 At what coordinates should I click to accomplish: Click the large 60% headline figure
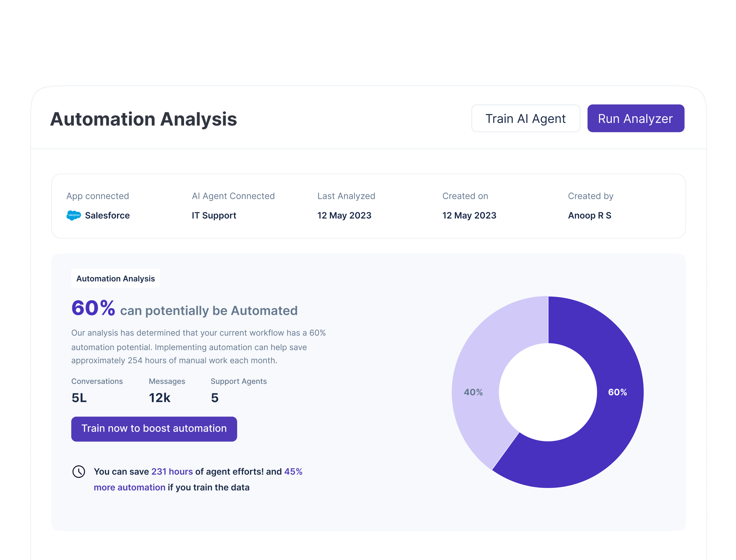pos(93,308)
